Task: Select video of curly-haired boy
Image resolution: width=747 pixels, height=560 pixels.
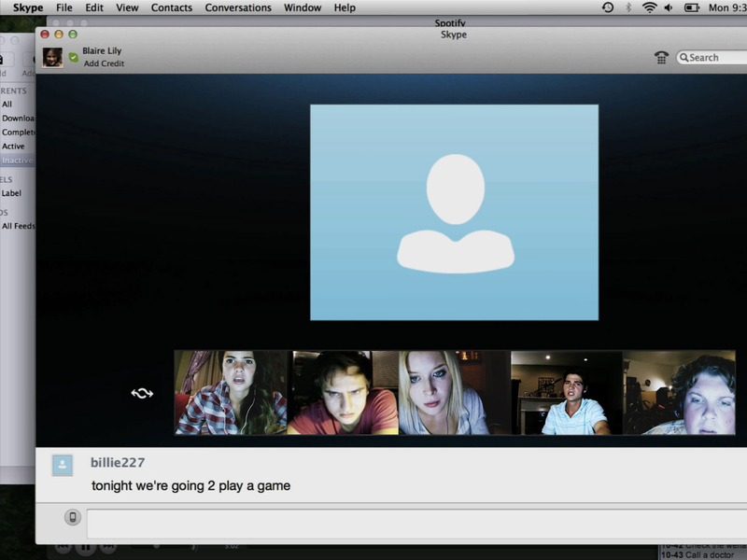Action: coord(679,392)
